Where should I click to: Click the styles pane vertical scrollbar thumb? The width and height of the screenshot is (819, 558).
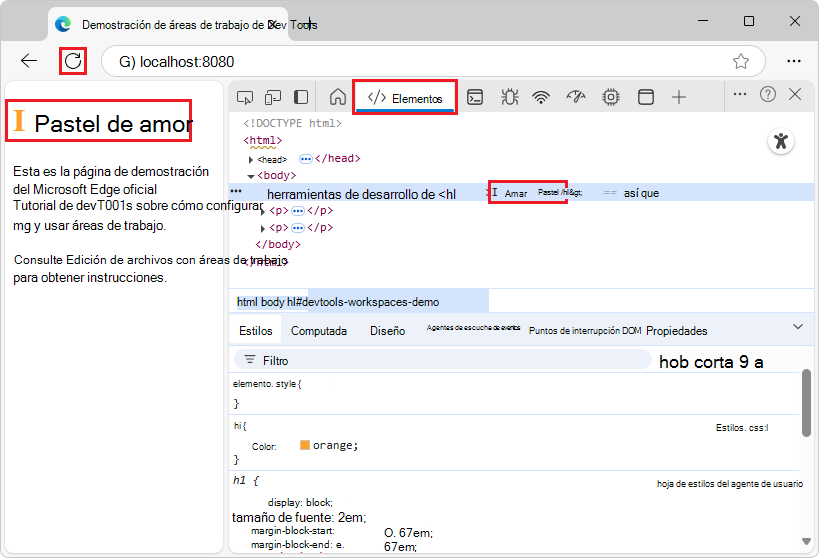click(x=806, y=402)
